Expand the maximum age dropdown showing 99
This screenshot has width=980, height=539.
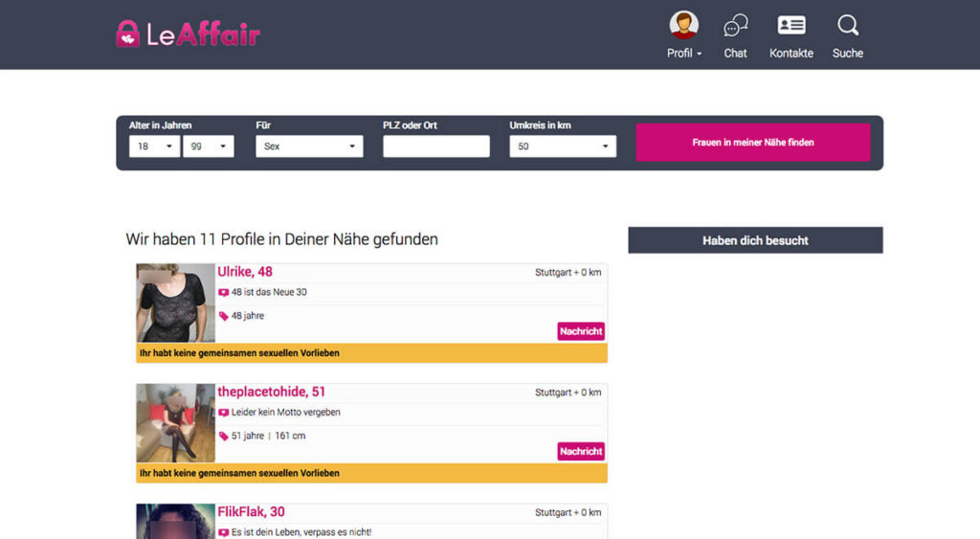pyautogui.click(x=208, y=146)
